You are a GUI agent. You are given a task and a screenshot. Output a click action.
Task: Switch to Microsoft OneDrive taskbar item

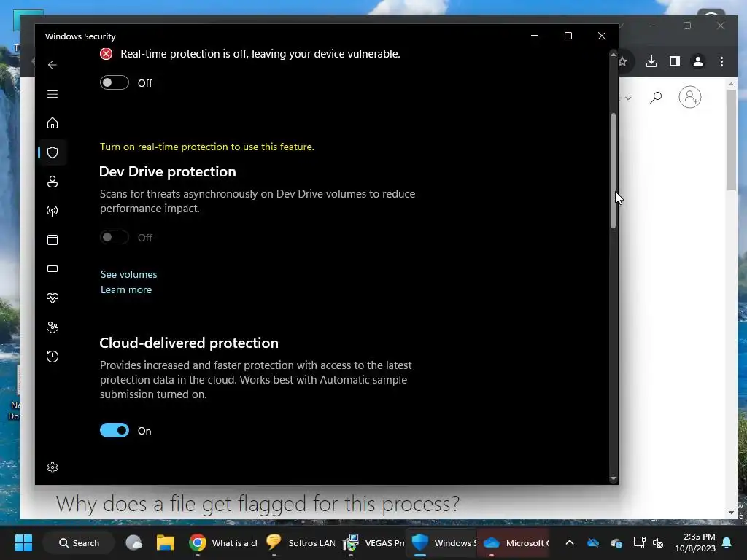tap(515, 542)
